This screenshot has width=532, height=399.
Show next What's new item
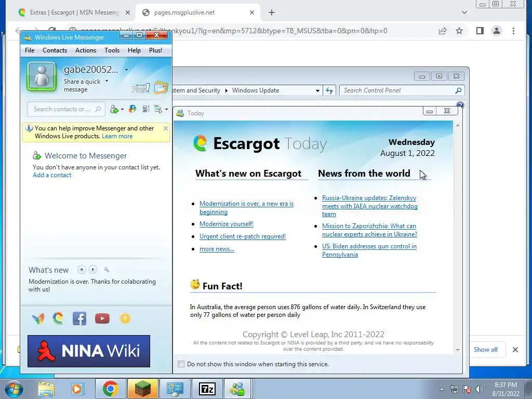[x=92, y=270]
